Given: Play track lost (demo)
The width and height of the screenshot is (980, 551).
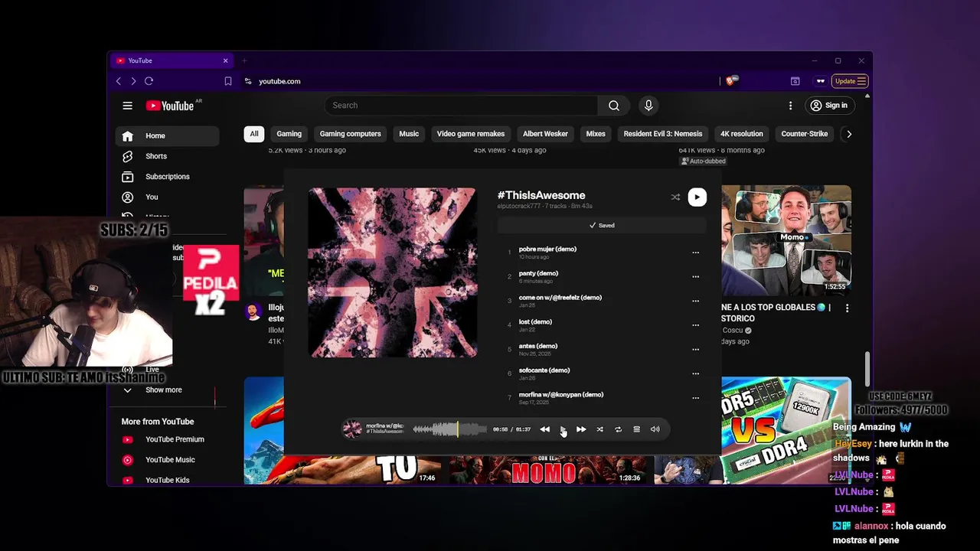Looking at the screenshot, I should click(x=535, y=322).
